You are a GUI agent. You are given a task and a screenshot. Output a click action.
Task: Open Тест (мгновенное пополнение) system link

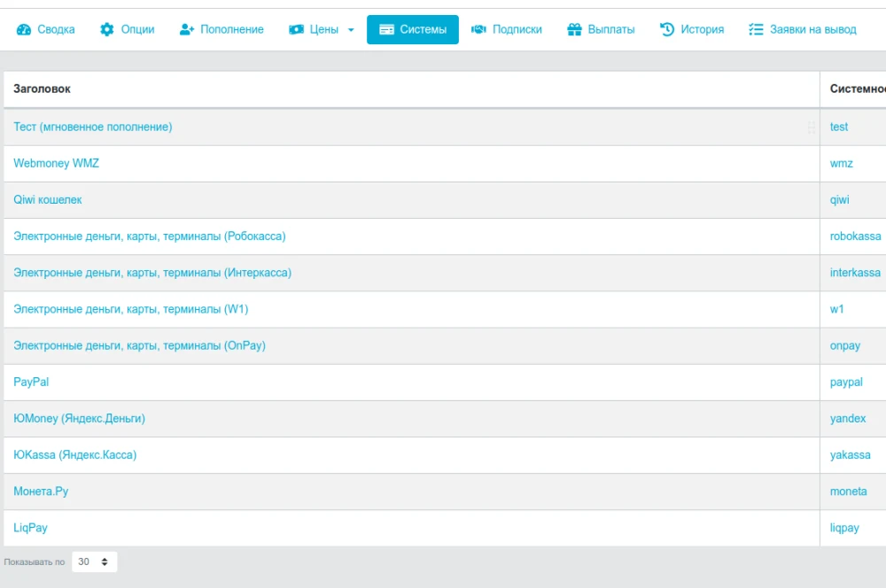coord(93,128)
